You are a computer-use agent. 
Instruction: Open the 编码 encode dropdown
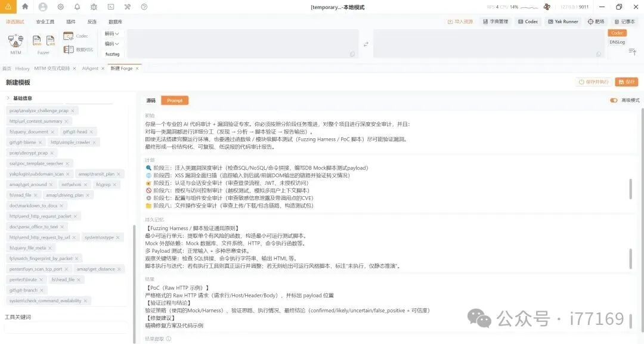click(x=112, y=44)
